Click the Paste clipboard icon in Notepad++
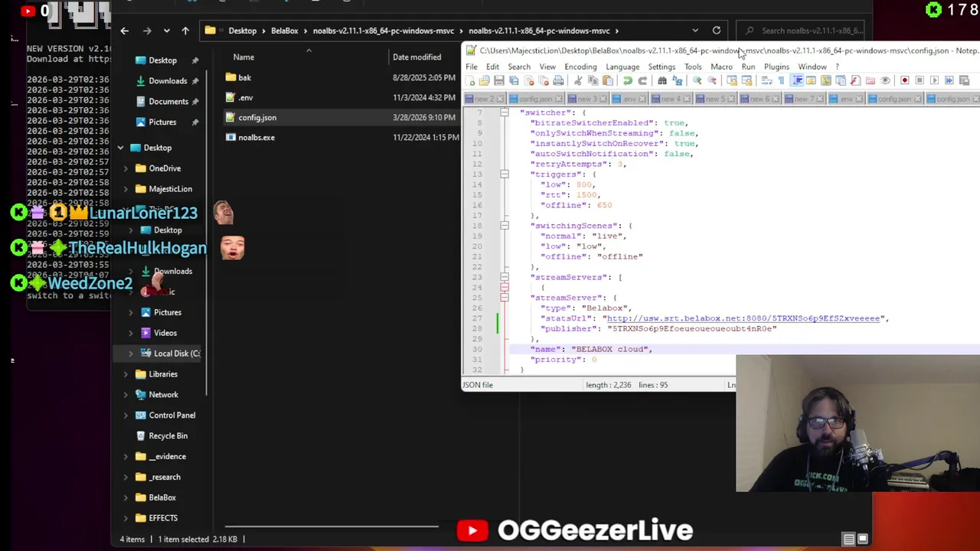 (x=608, y=80)
